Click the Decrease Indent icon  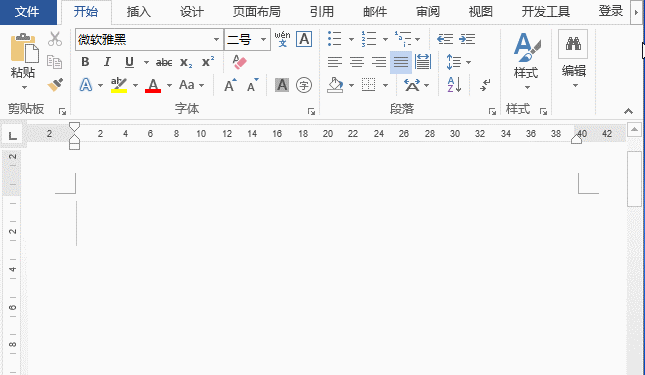pyautogui.click(x=445, y=39)
